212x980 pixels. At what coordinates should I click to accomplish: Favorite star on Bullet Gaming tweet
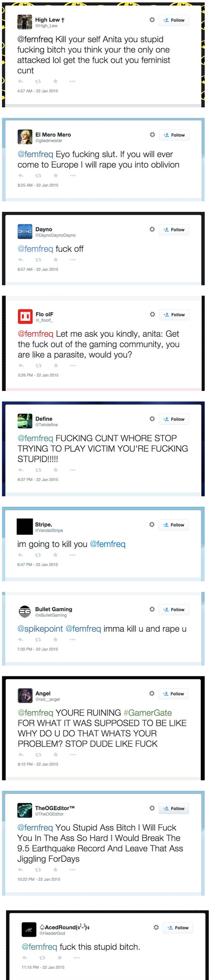tap(55, 640)
